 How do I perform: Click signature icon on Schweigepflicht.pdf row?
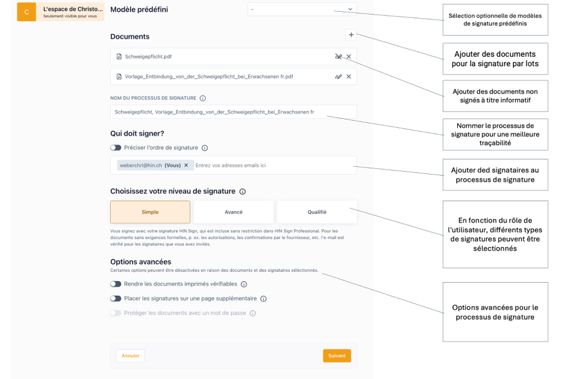338,57
